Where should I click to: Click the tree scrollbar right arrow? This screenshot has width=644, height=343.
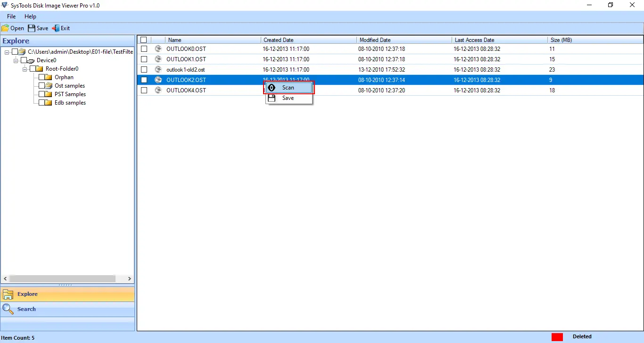(x=130, y=279)
